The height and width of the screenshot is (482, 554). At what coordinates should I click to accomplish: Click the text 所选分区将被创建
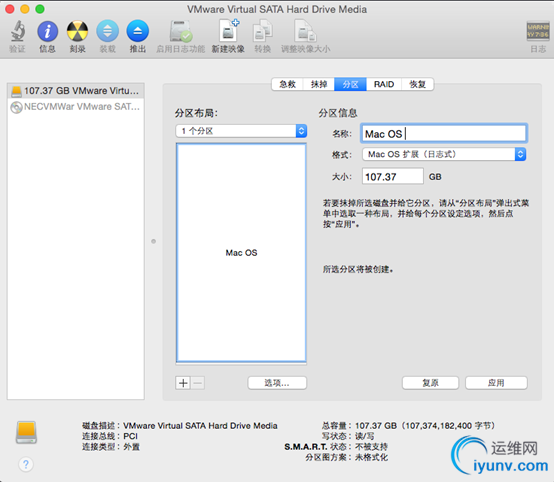coord(358,269)
